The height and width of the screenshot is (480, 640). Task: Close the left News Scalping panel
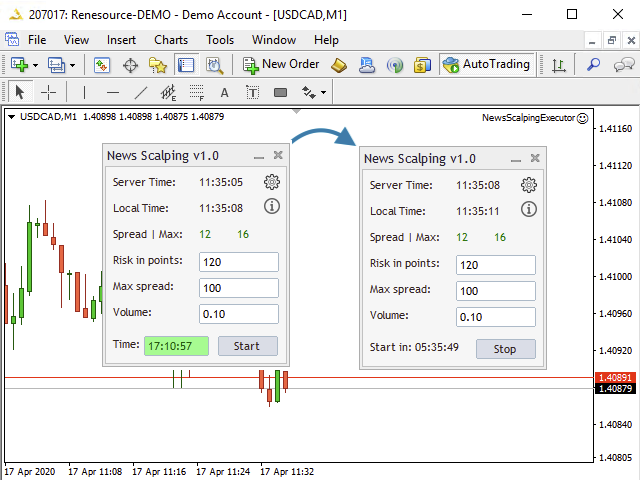tap(278, 155)
